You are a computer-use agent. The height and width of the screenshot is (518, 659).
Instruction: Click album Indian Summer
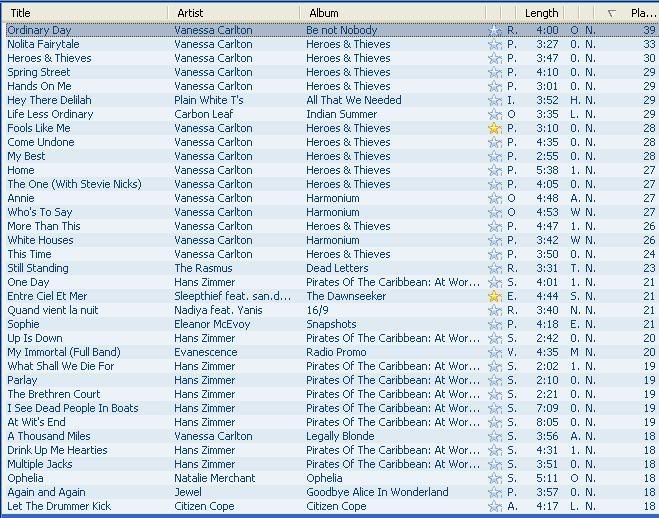(342, 114)
